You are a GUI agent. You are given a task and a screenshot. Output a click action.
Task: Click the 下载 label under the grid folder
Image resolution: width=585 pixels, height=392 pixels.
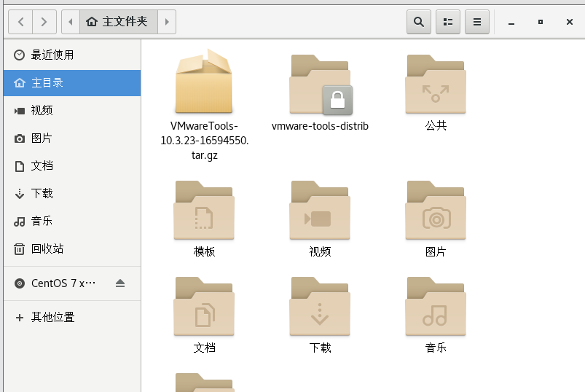point(320,348)
